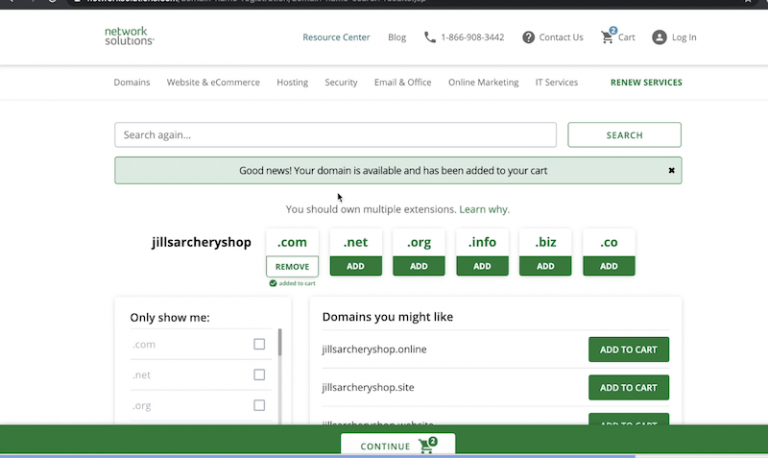Screen dimensions: 768x458
Task: Remove the .com domain from cart
Action: coord(292,266)
